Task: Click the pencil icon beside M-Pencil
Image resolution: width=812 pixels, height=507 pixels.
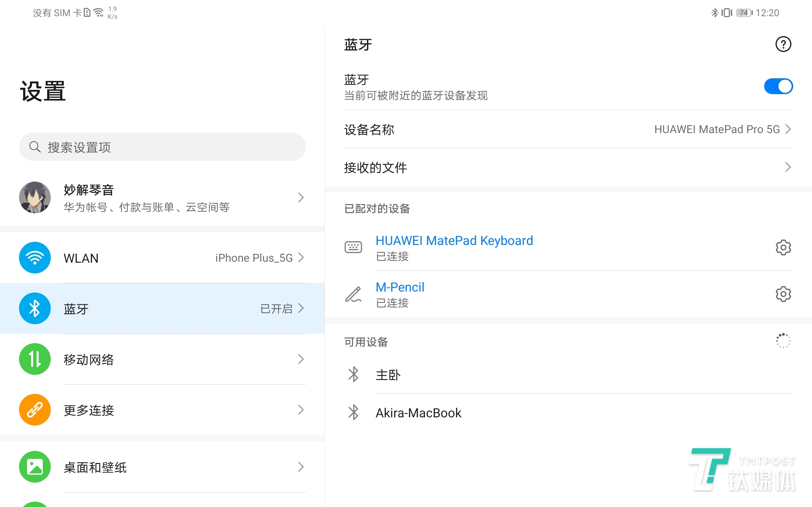Action: (353, 294)
